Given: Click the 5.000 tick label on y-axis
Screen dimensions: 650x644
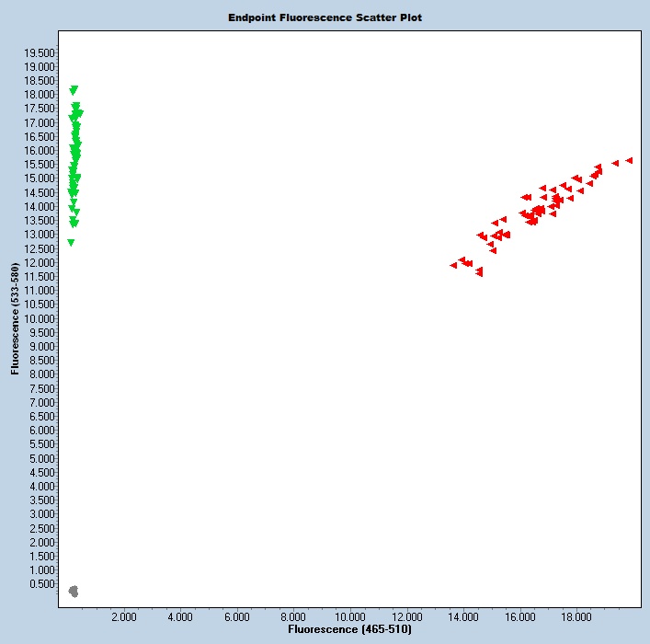Looking at the screenshot, I should pos(40,458).
